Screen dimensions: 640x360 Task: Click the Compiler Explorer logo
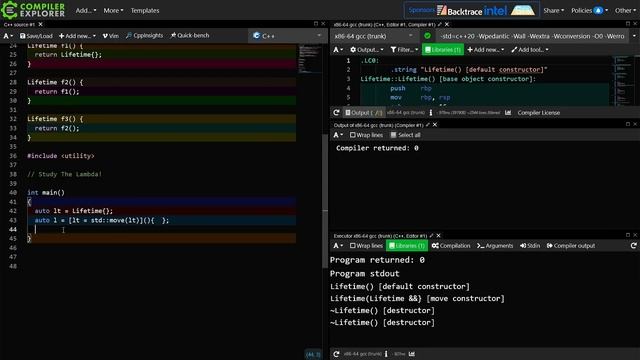(33, 10)
